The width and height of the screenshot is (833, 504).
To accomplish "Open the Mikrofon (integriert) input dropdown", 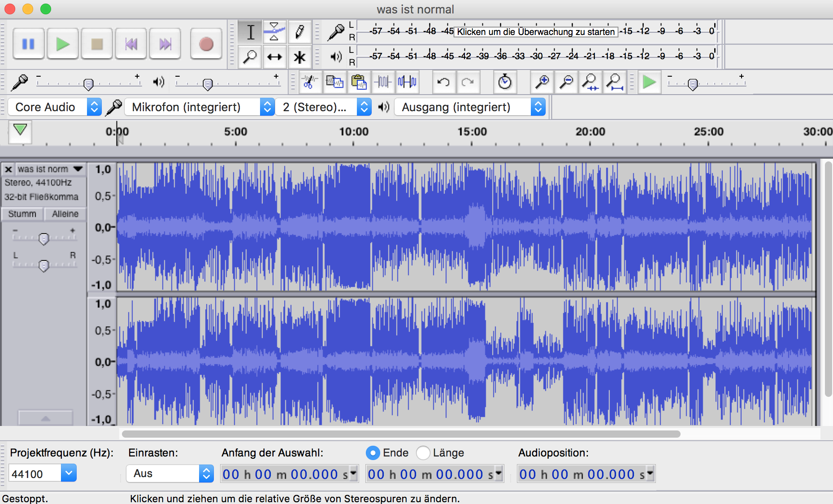I will point(199,107).
